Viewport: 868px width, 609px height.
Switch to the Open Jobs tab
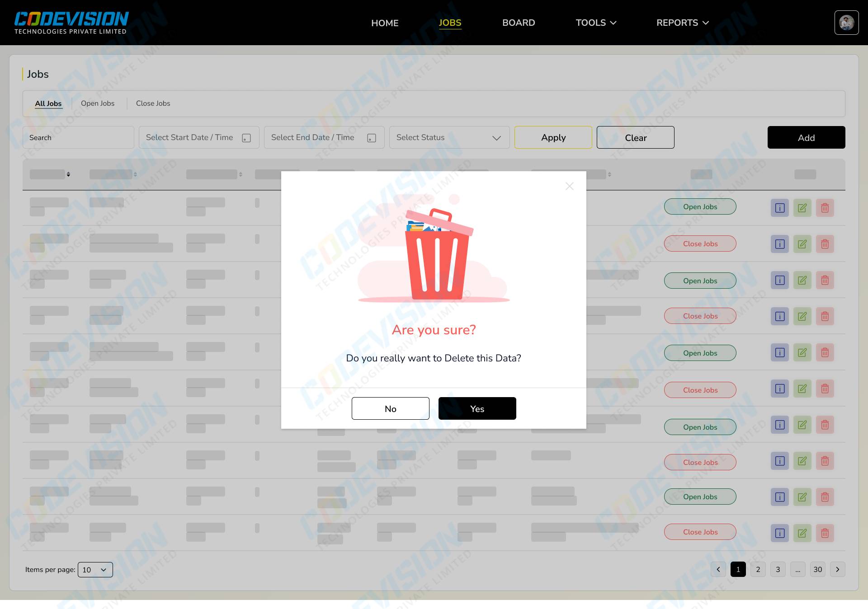[x=98, y=103]
